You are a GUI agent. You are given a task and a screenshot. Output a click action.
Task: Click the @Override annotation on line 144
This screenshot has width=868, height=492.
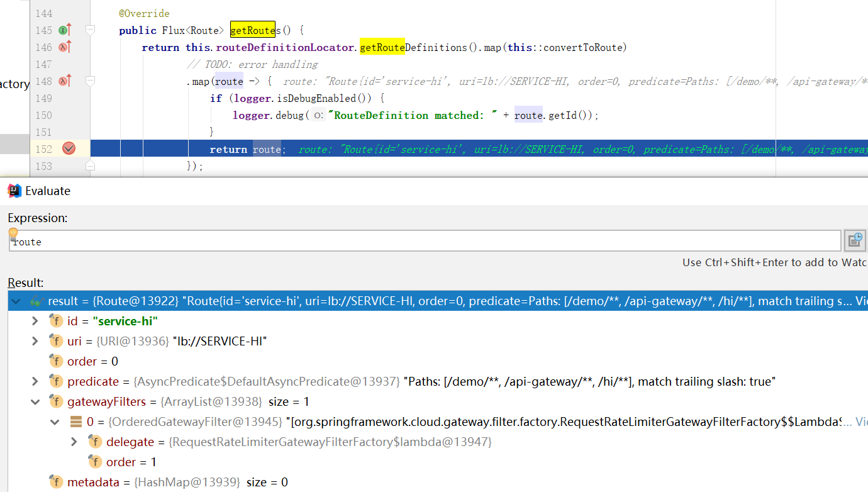[144, 13]
